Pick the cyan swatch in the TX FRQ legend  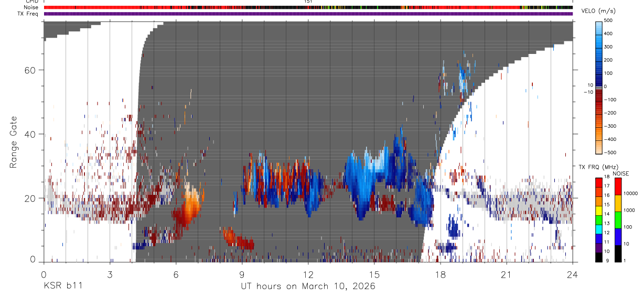click(598, 229)
